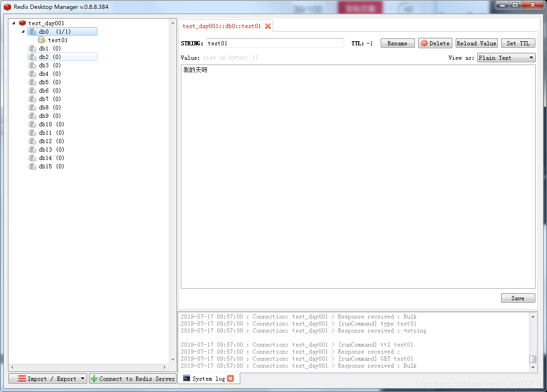Click the db9 database icon
547x392 pixels.
point(32,116)
